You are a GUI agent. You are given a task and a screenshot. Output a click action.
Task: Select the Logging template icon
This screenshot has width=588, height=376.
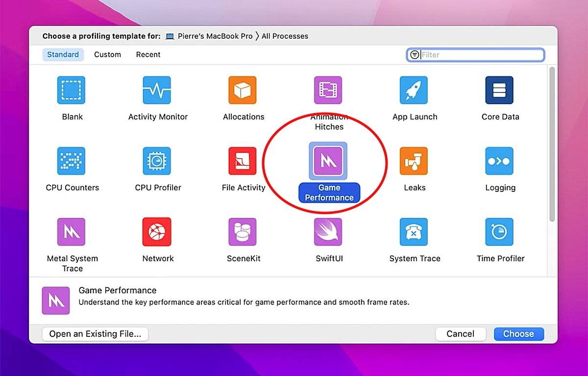pos(499,161)
